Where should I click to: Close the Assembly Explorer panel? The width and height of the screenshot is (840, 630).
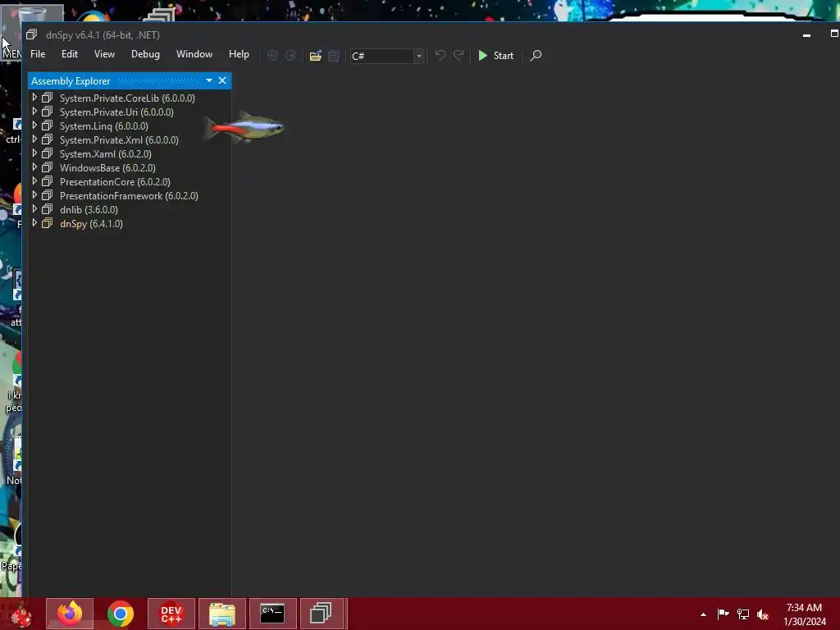[x=222, y=80]
